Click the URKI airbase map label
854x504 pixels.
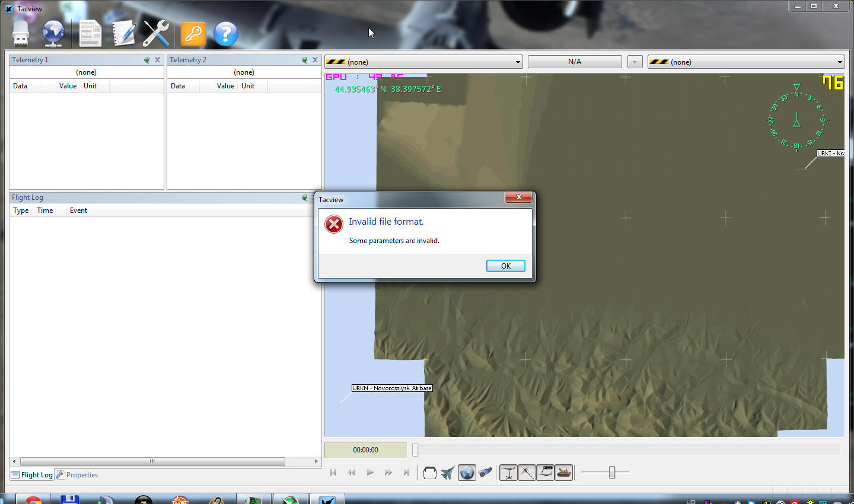tap(830, 153)
